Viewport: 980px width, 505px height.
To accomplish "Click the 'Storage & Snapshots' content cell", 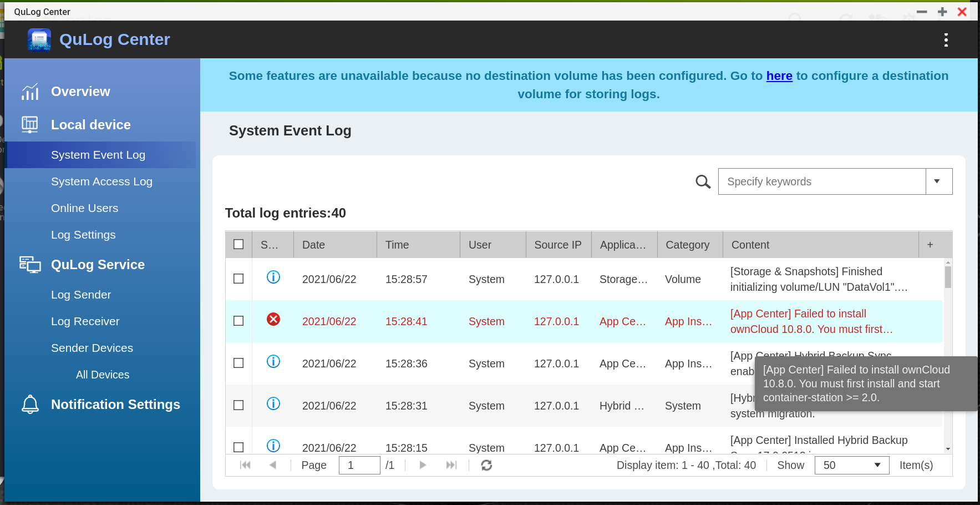I will [819, 279].
